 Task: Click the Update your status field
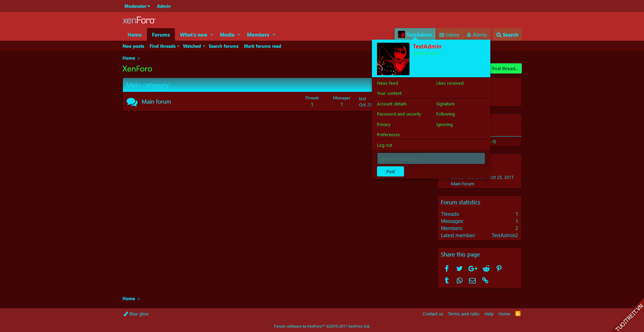tap(431, 159)
